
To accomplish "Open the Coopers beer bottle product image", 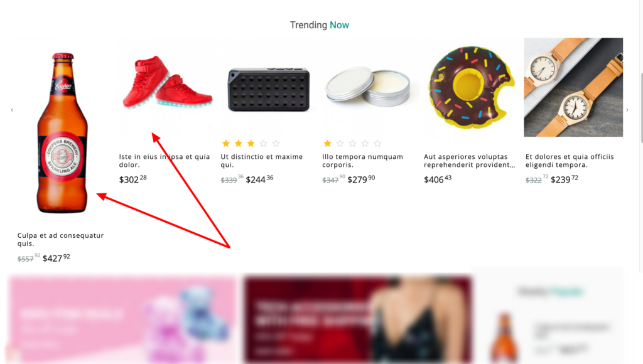I will 62,132.
